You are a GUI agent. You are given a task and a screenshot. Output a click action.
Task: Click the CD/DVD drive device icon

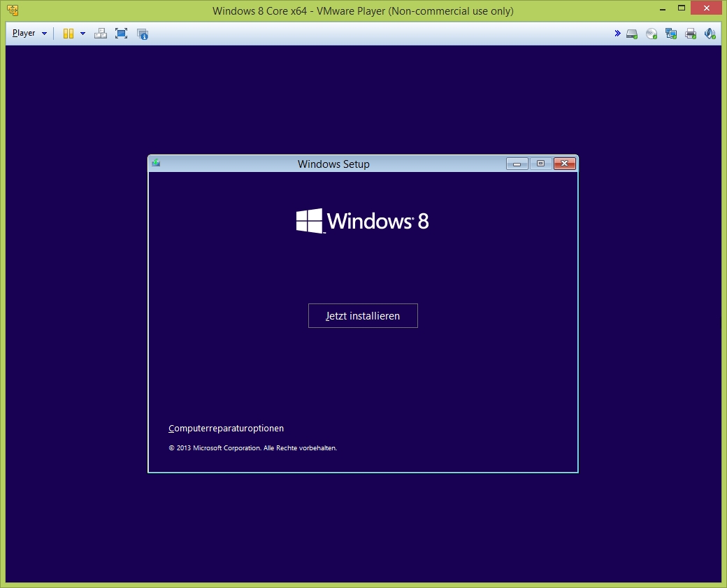[x=652, y=34]
